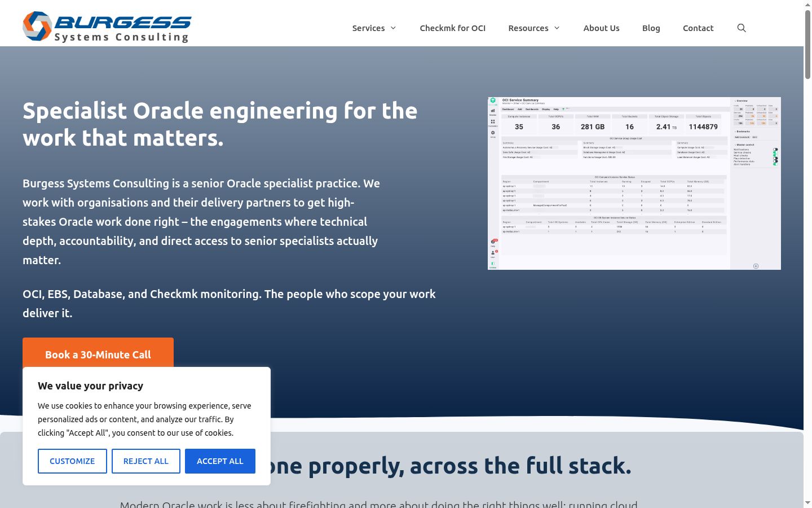Open the OCI Service Summary dashboard image
The width and height of the screenshot is (812, 508).
coord(634,183)
